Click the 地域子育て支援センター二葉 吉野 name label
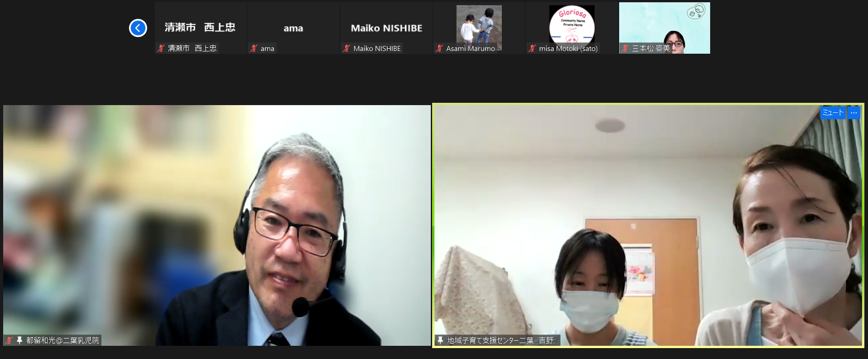 click(x=500, y=340)
